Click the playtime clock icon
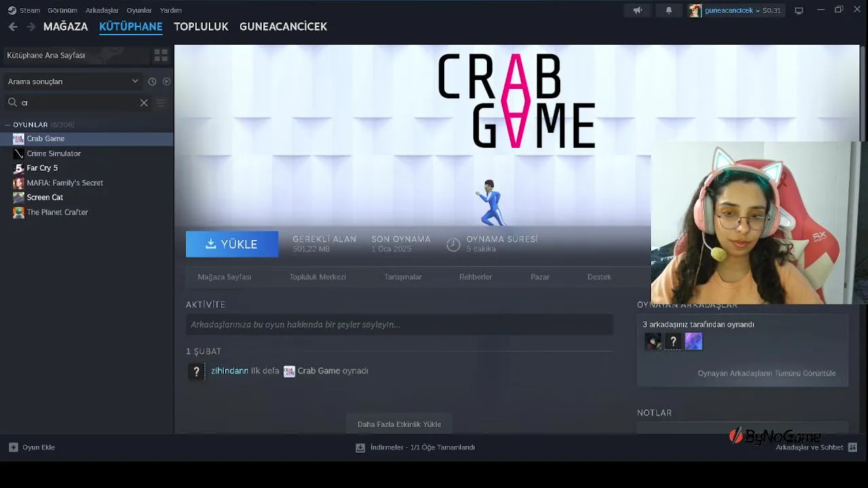 coord(453,244)
